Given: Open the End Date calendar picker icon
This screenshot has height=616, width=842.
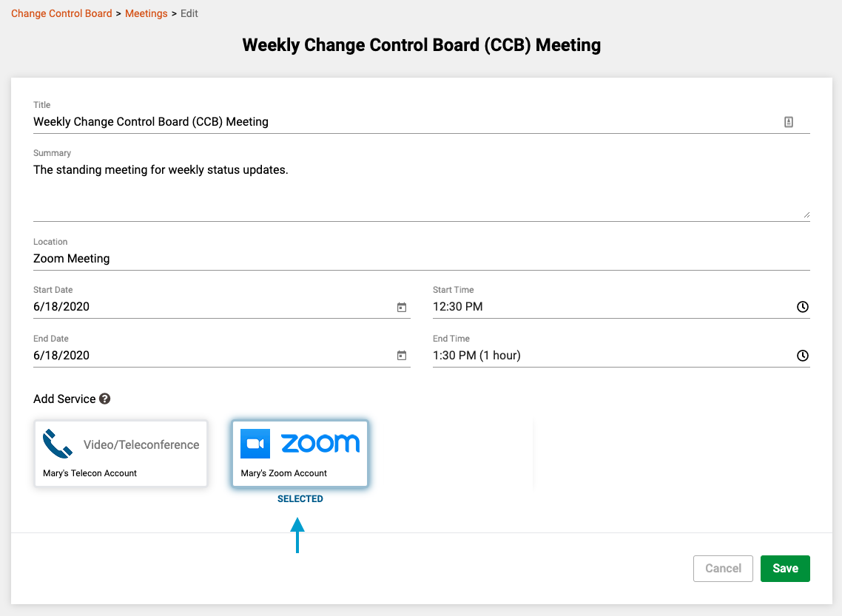Looking at the screenshot, I should coord(402,355).
